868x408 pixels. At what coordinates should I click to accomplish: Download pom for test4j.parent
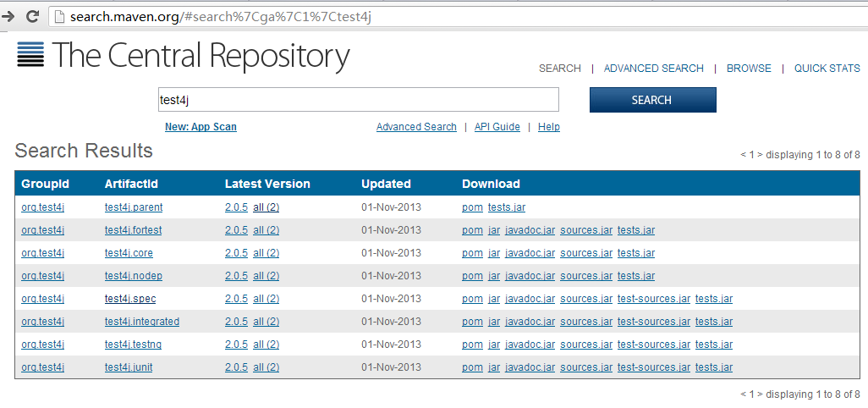coord(472,207)
